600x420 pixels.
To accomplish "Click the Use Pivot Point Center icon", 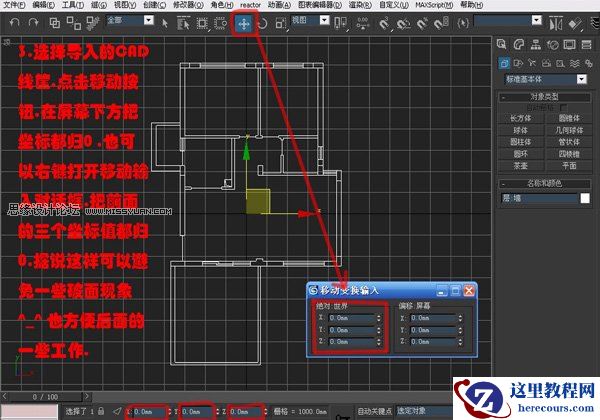I will click(x=340, y=23).
